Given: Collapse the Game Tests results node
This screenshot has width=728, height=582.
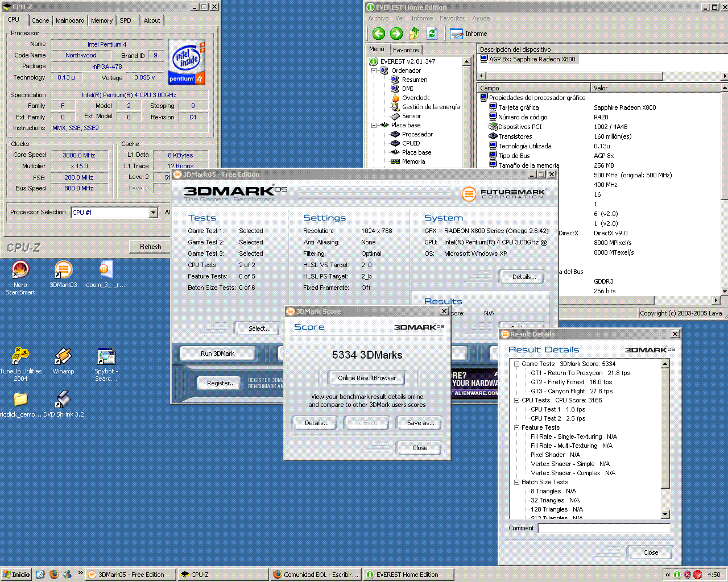Looking at the screenshot, I should click(516, 364).
